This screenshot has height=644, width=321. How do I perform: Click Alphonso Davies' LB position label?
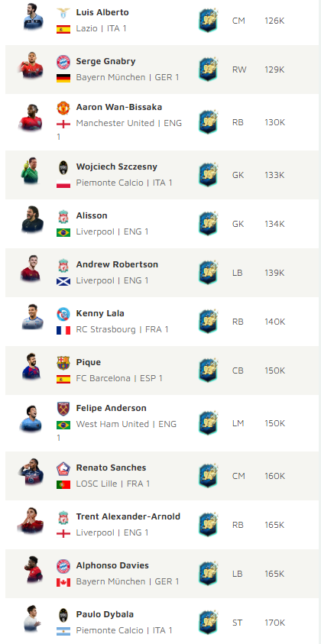tap(238, 574)
